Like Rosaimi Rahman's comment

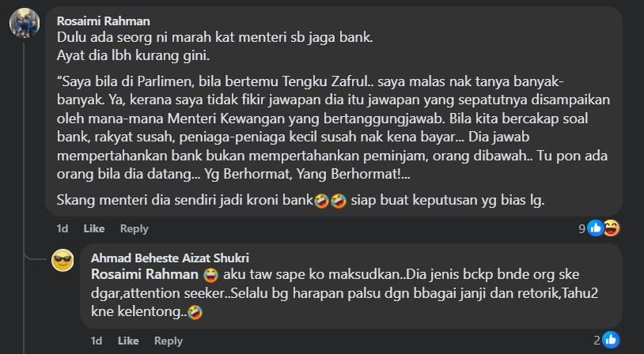[x=94, y=228]
